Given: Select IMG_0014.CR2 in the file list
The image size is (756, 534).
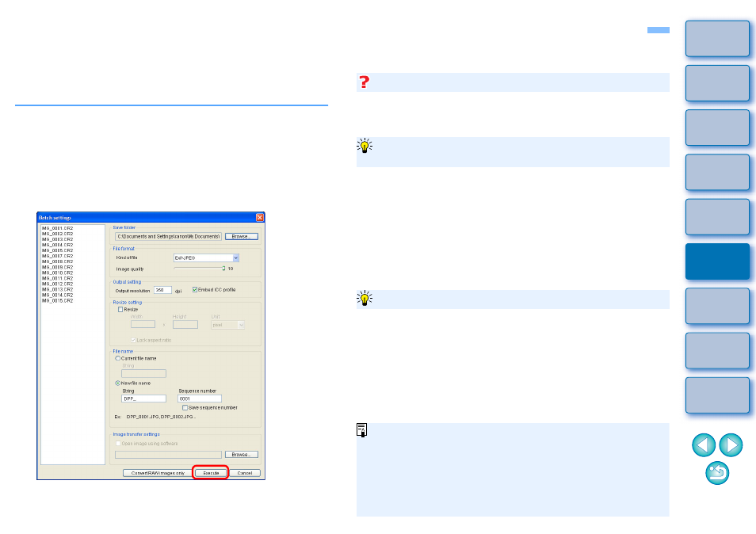Looking at the screenshot, I should click(x=57, y=295).
